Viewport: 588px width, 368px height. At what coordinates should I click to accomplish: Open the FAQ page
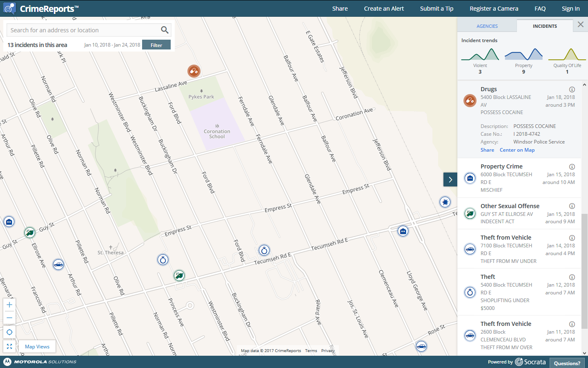(x=540, y=9)
